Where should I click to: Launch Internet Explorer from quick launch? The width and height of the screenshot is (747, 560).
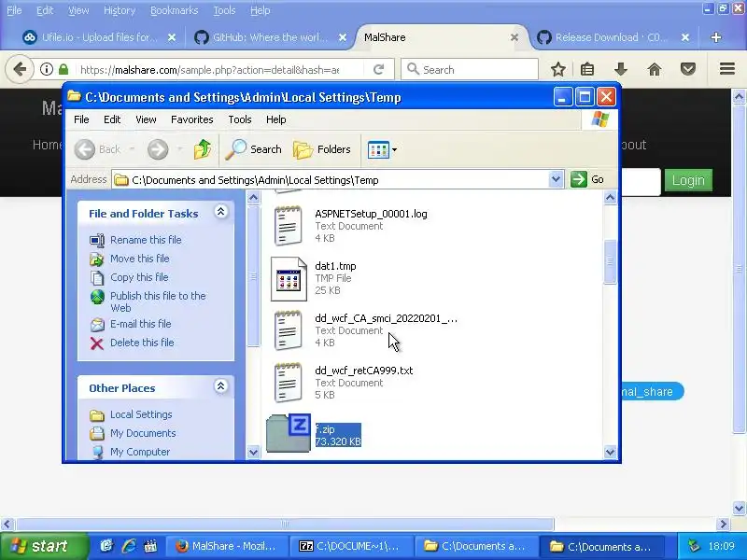tap(129, 546)
